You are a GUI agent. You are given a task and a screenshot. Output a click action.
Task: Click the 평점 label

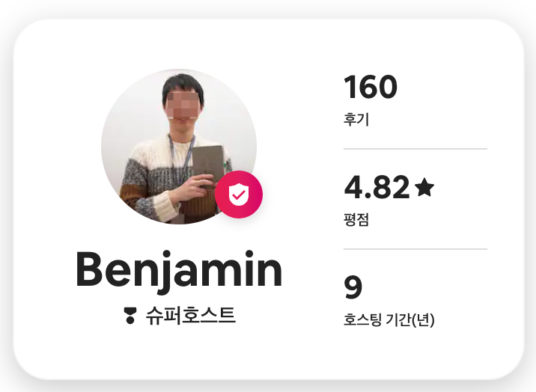tap(356, 219)
